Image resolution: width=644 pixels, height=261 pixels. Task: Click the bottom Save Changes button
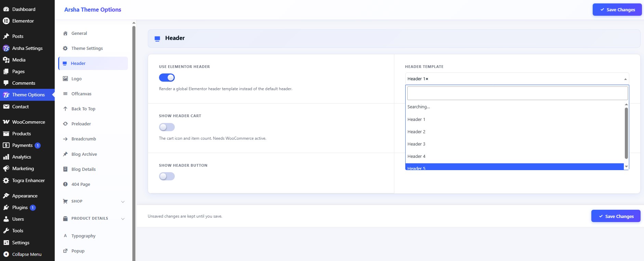click(616, 216)
